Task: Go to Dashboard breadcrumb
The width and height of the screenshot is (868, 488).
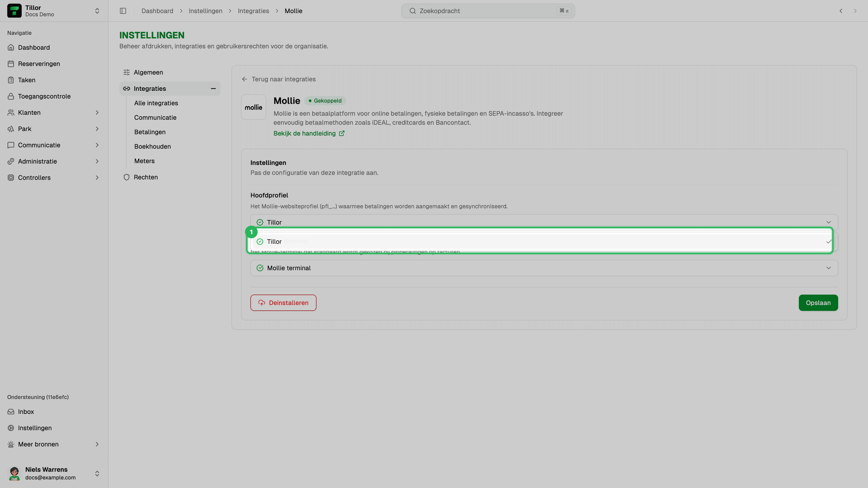Action: pyautogui.click(x=157, y=11)
